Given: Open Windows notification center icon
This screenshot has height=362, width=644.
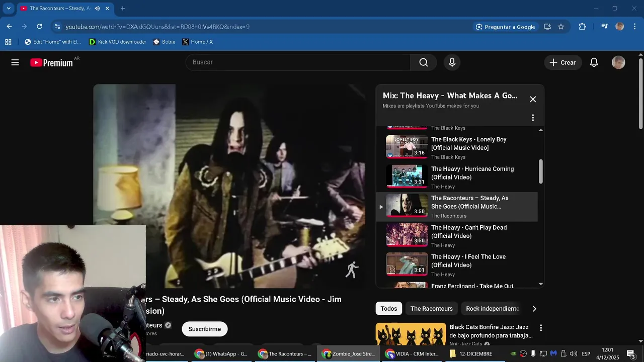Looking at the screenshot, I should [630, 354].
